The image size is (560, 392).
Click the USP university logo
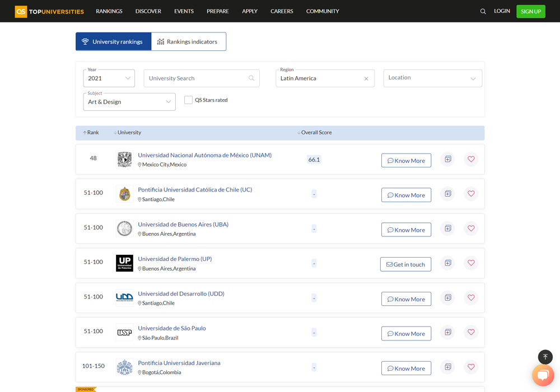click(125, 333)
